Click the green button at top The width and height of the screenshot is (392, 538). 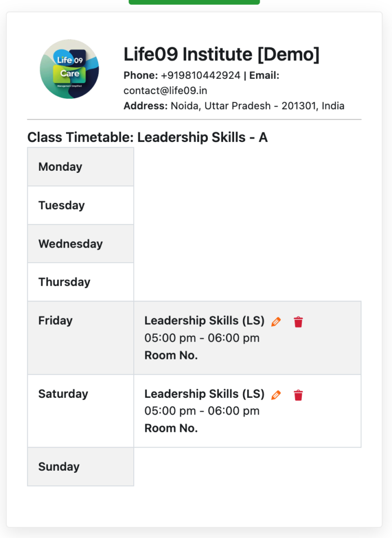coord(194,2)
